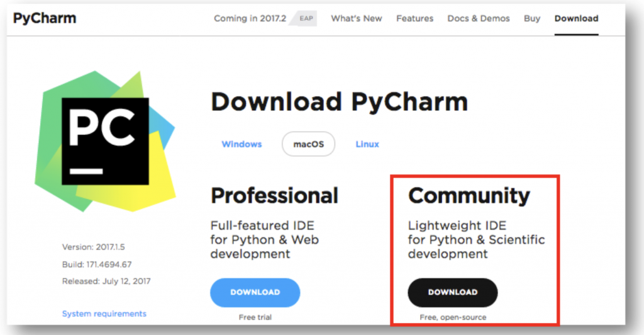Image resolution: width=644 pixels, height=335 pixels.
Task: Switch to the Linux platform tab
Action: click(x=367, y=144)
